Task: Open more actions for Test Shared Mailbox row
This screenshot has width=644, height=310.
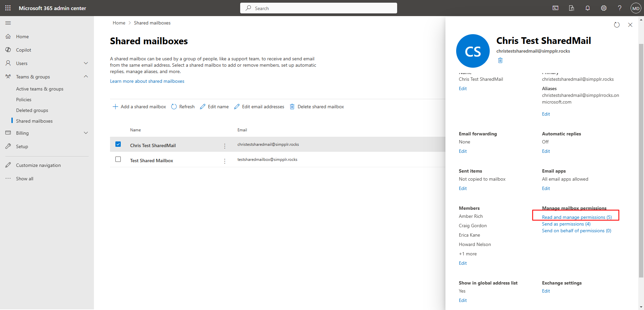Action: coord(225,161)
